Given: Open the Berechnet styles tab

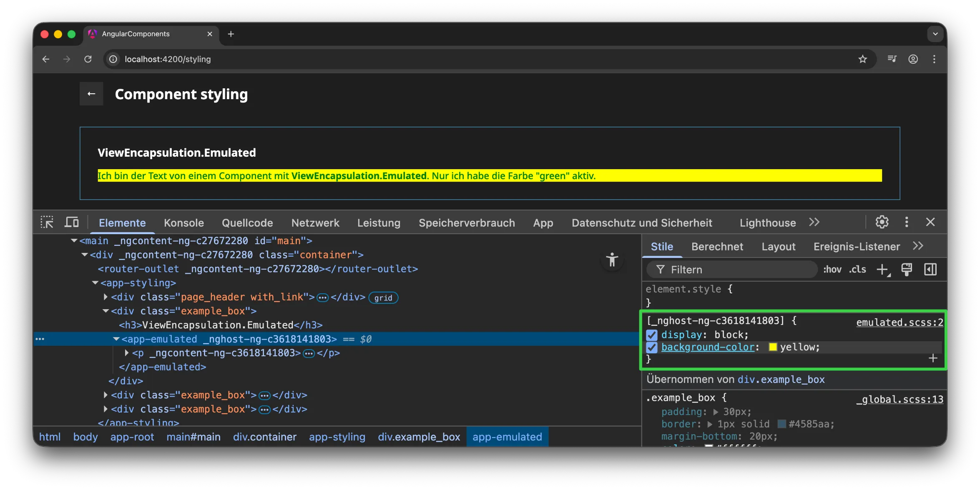Looking at the screenshot, I should click(717, 247).
